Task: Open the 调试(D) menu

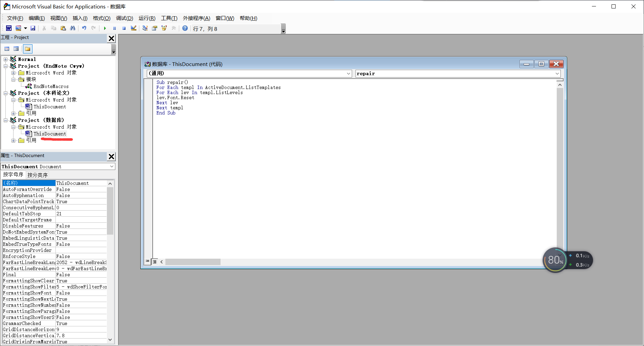Action: 124,18
